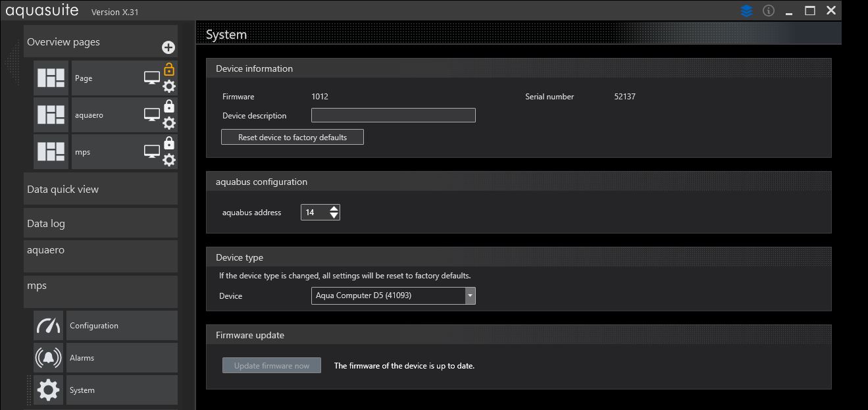Open the Device type dropdown
This screenshot has width=868, height=410.
pos(394,295)
